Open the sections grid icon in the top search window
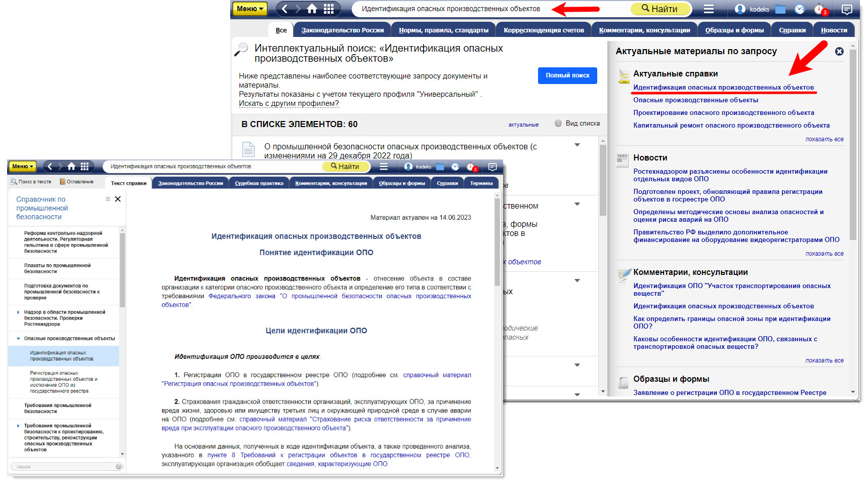 329,9
